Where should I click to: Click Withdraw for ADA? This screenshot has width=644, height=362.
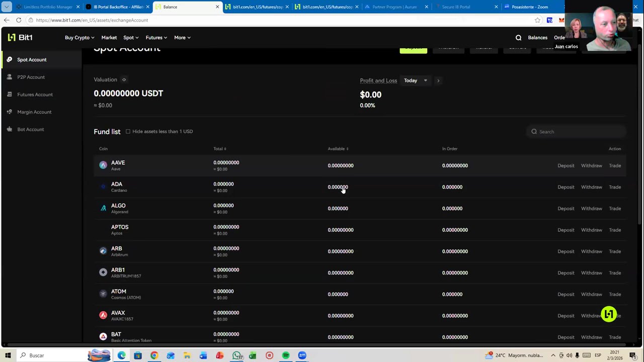pos(591,187)
